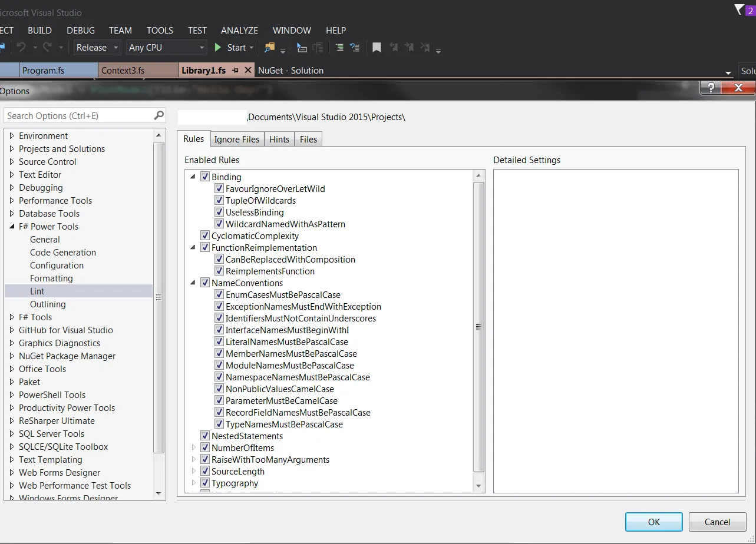Open the ANALYZE menu

tap(239, 30)
